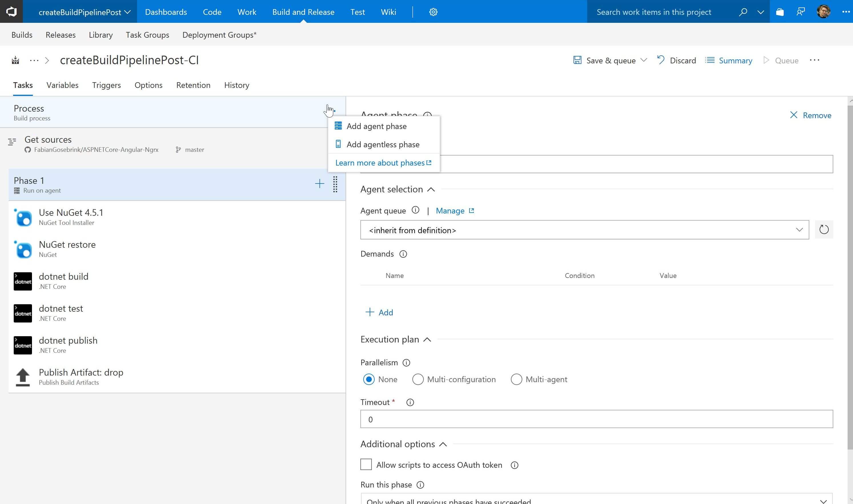
Task: Click the Remove X icon for agent phase
Action: coord(794,115)
